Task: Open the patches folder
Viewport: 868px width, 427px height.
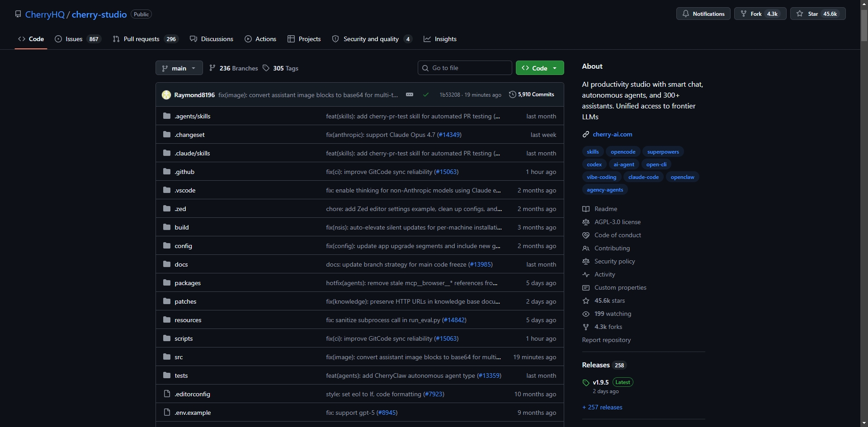Action: click(185, 301)
